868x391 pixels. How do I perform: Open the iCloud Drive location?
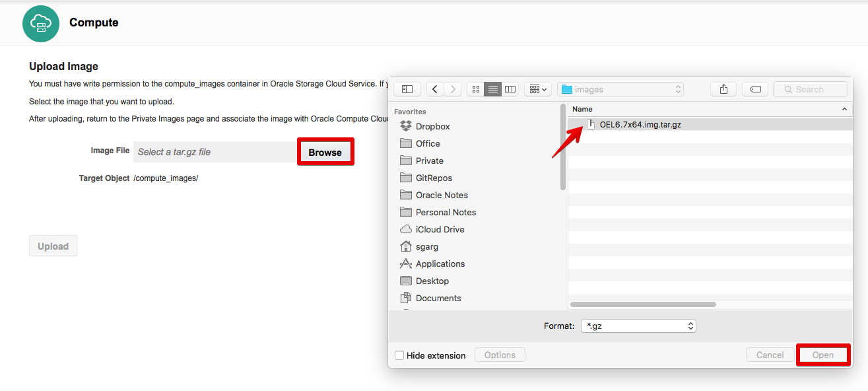pyautogui.click(x=438, y=229)
